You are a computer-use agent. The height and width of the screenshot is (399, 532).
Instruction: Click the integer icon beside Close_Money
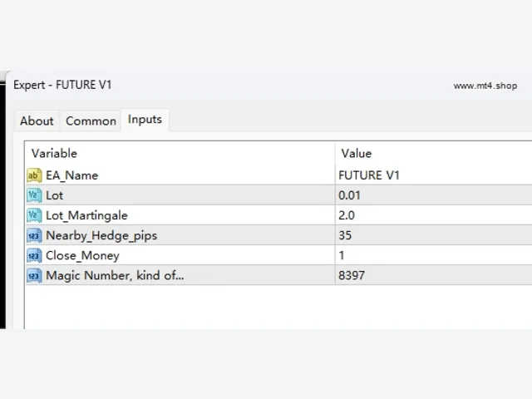tap(34, 255)
